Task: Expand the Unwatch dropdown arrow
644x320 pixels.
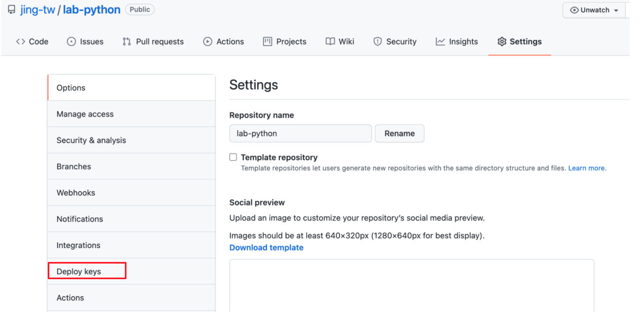Action: point(616,10)
